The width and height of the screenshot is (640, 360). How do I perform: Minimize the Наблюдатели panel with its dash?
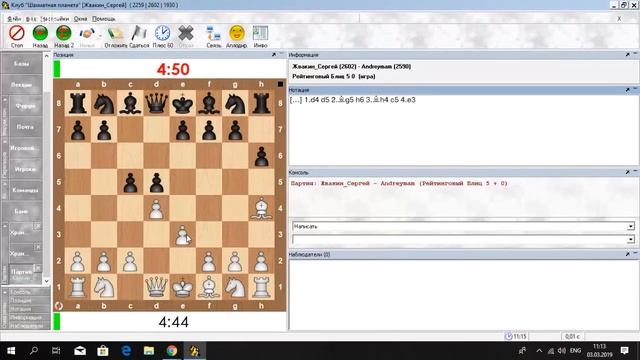pyautogui.click(x=635, y=253)
